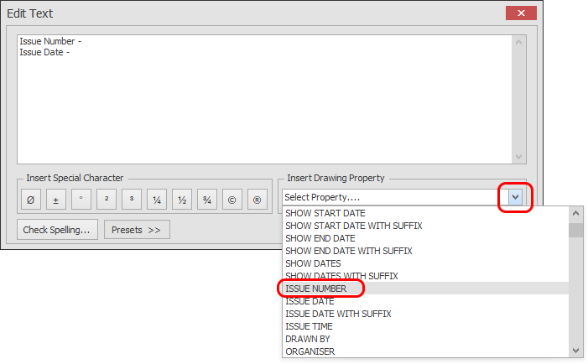Select ORGANISER property
Screen dimensions: 588x364
pyautogui.click(x=425, y=351)
